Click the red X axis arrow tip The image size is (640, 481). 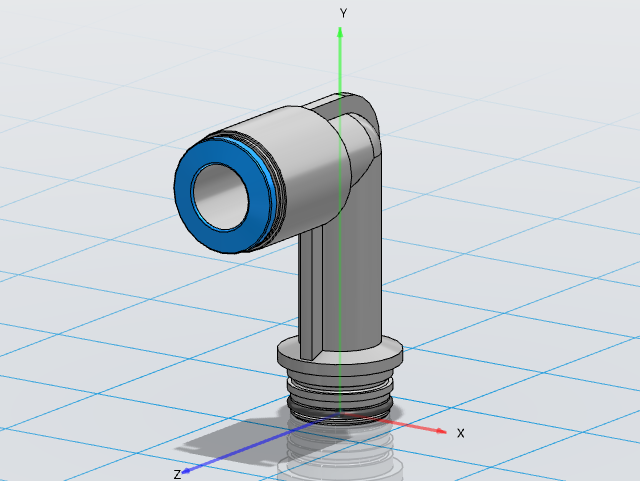tap(441, 431)
